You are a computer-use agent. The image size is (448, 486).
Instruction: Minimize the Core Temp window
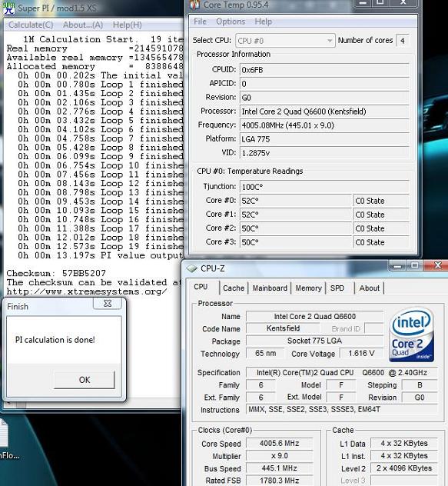(363, 3)
